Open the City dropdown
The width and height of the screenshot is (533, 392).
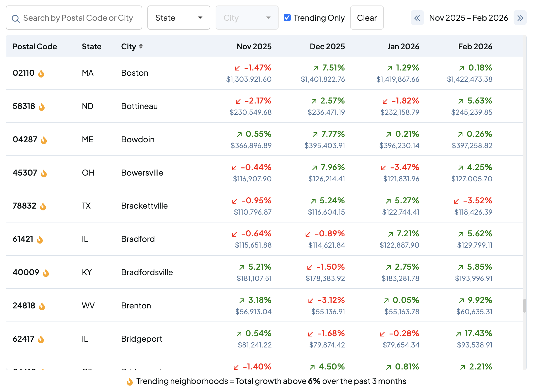pos(247,18)
